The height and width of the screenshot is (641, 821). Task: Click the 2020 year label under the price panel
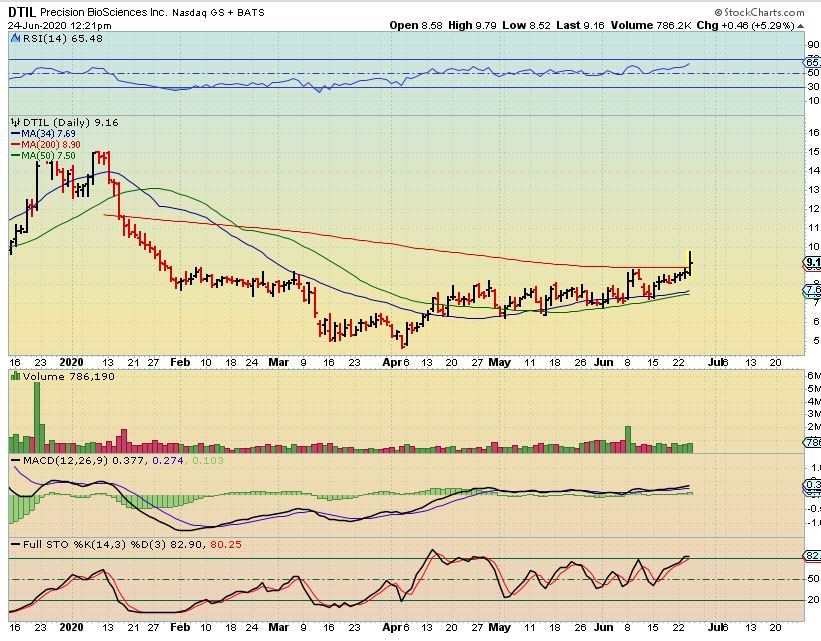pyautogui.click(x=71, y=362)
